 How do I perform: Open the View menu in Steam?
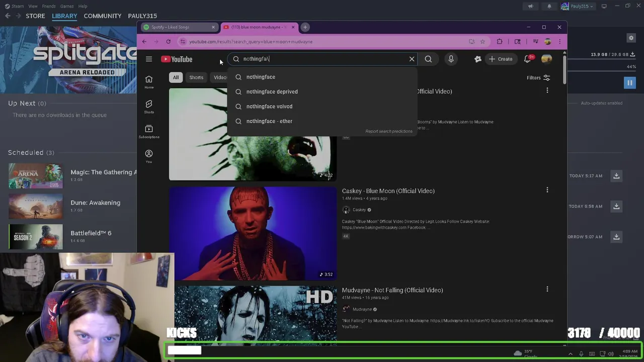pyautogui.click(x=33, y=6)
